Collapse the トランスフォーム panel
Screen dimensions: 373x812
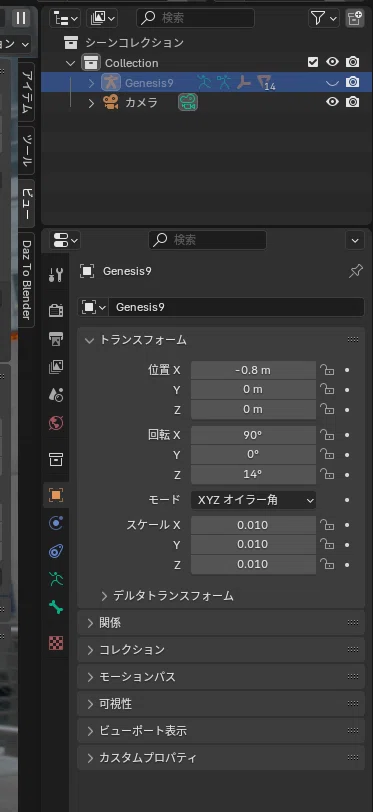coord(90,340)
